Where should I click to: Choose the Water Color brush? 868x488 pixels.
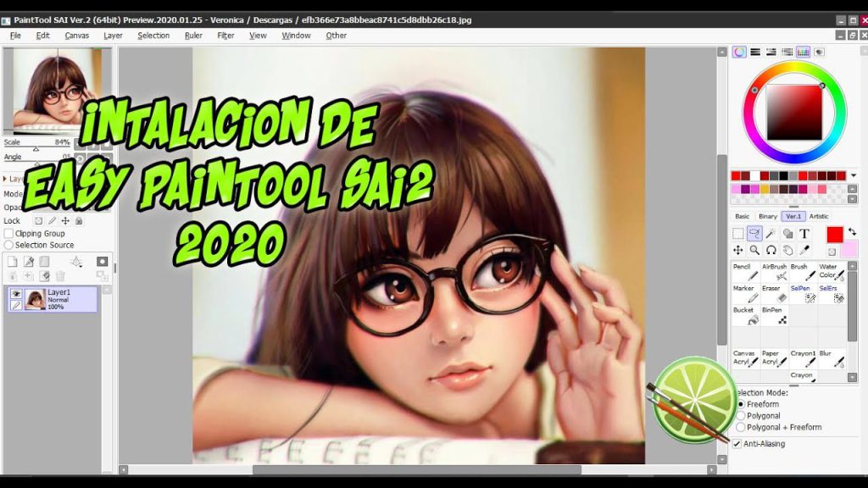pos(831,273)
